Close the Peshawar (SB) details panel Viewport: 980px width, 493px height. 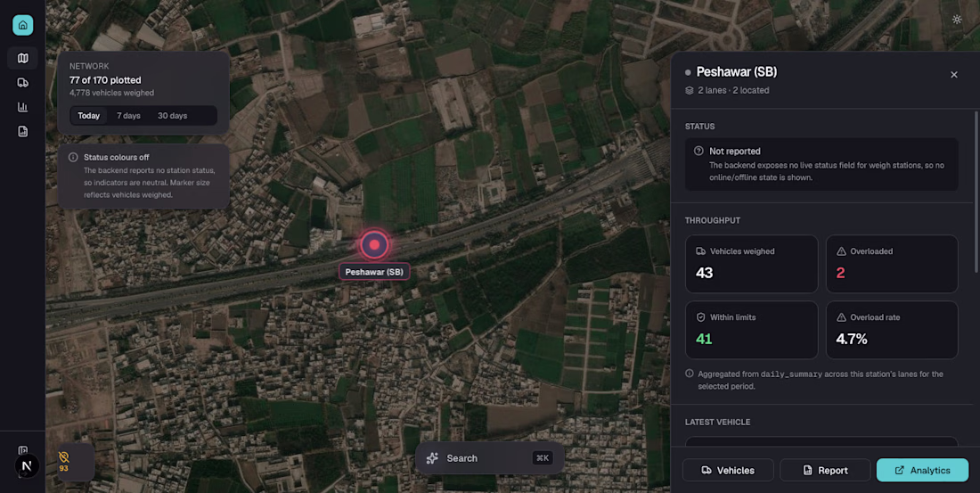(x=954, y=75)
